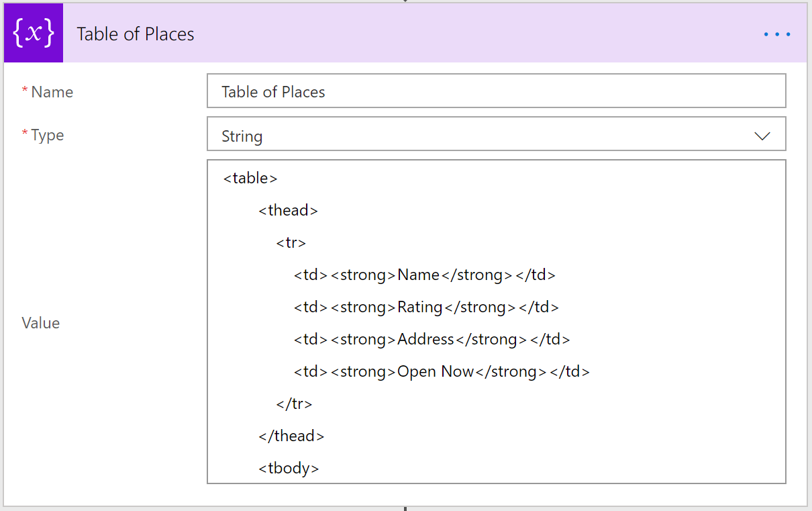Screen dimensions: 812x511
Task: Click the String dropdown chevron
Action: (x=762, y=136)
